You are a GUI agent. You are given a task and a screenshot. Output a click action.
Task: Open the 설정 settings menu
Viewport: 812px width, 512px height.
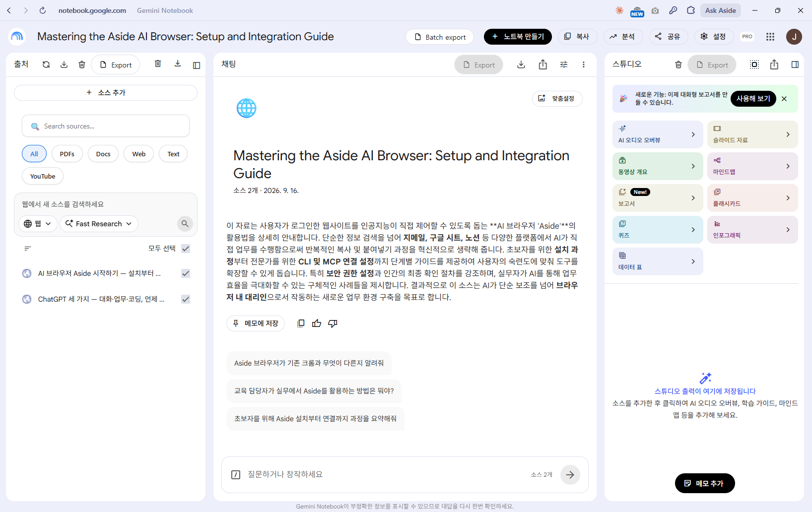click(713, 37)
